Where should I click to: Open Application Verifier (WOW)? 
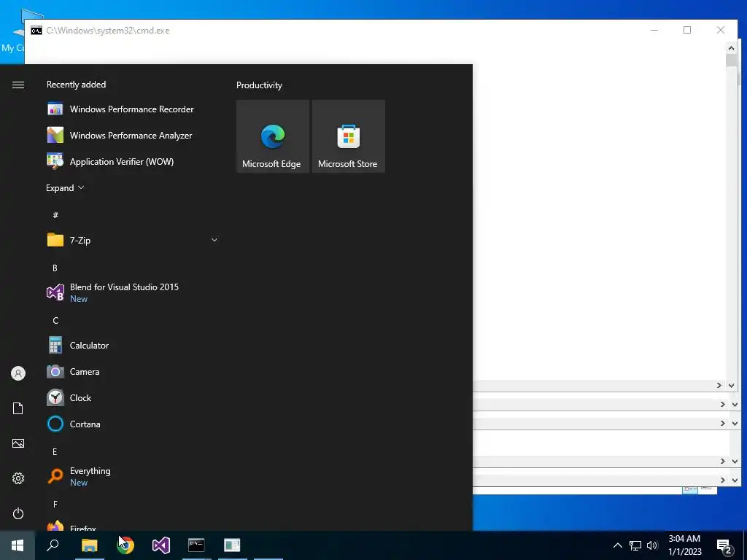[x=132, y=161]
